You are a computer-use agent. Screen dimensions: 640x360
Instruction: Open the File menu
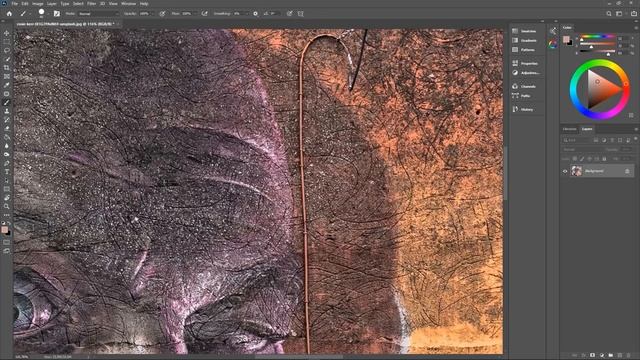[x=15, y=4]
